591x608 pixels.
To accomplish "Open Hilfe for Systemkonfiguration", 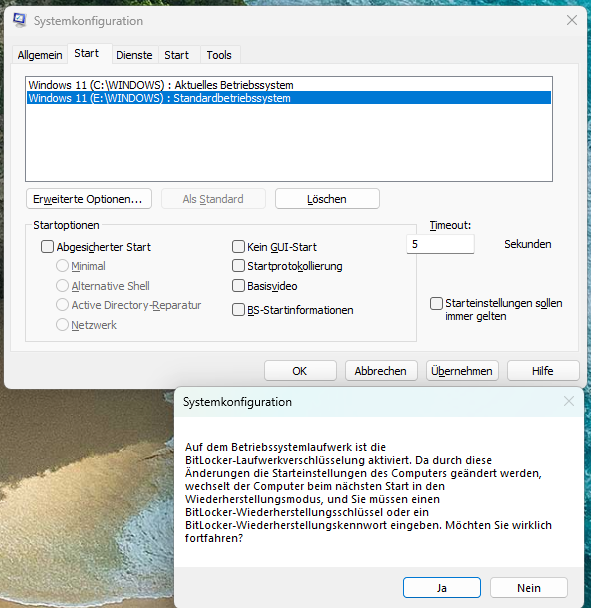I will (x=543, y=371).
